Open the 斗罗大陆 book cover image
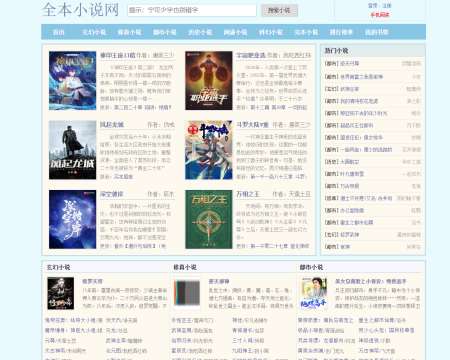Viewport: 450px width, 360px height. click(209, 150)
